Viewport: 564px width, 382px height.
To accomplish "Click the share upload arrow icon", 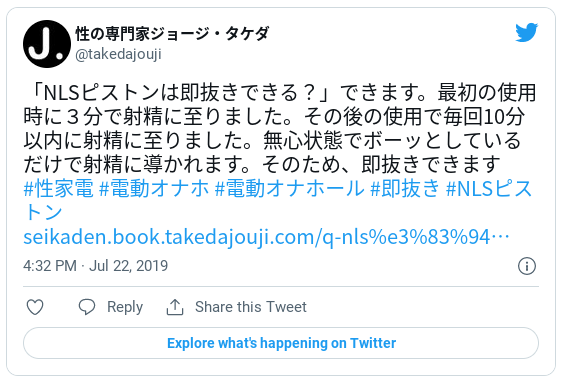I will pos(175,307).
